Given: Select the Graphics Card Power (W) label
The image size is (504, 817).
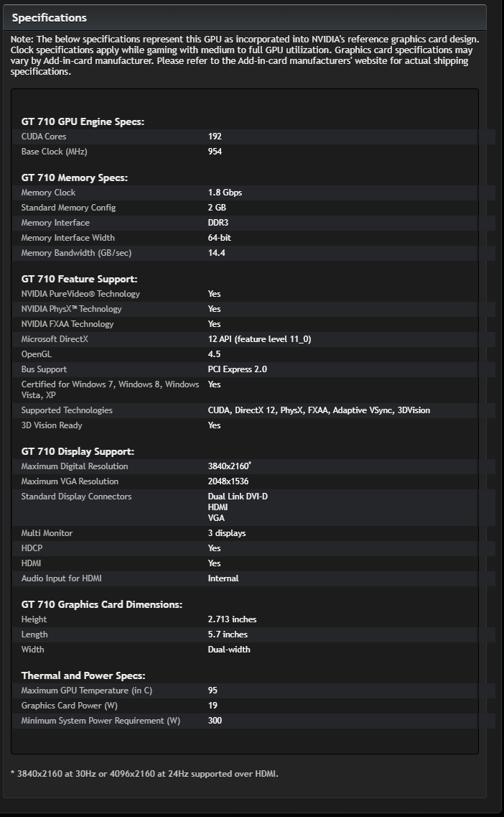Looking at the screenshot, I should [x=69, y=706].
